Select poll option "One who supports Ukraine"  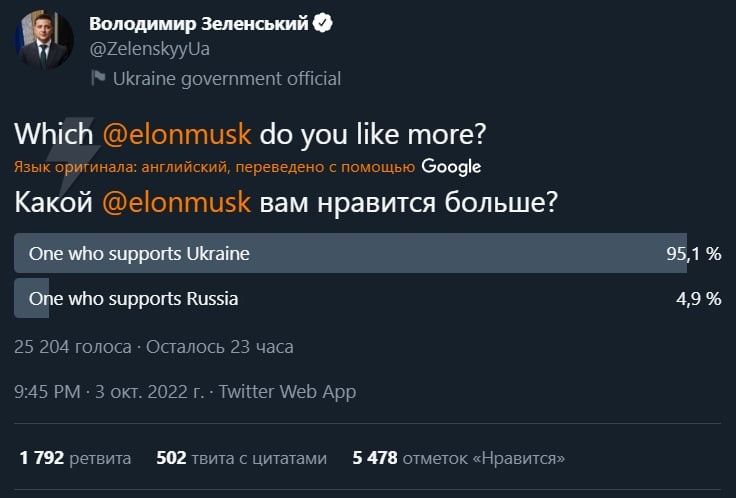(x=139, y=254)
